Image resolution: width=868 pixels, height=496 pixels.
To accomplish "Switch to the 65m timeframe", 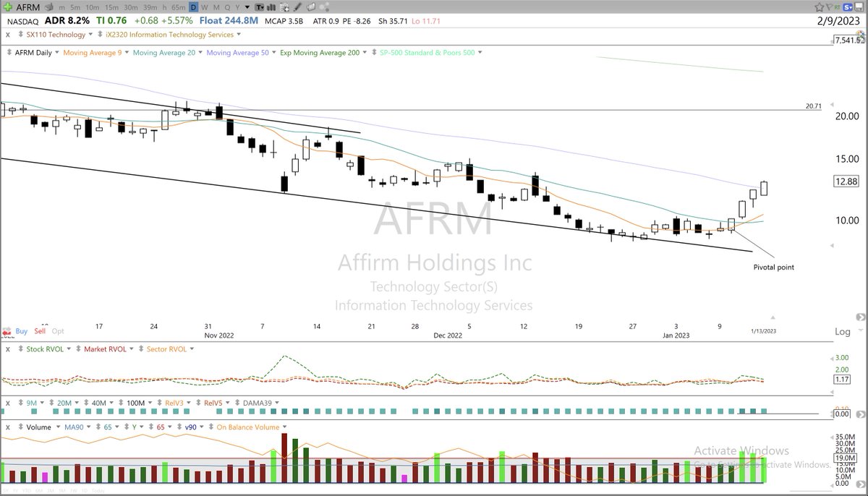I will [x=178, y=7].
